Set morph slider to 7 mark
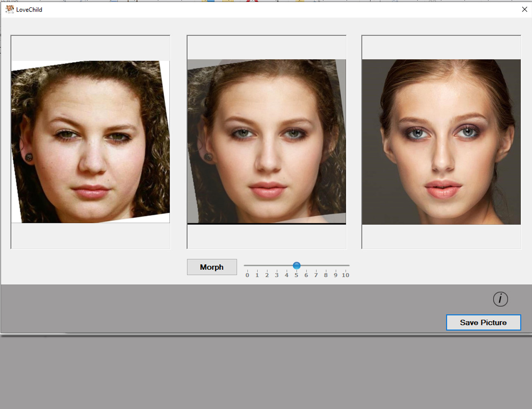Screen dimensions: 532x409 [x=316, y=266]
